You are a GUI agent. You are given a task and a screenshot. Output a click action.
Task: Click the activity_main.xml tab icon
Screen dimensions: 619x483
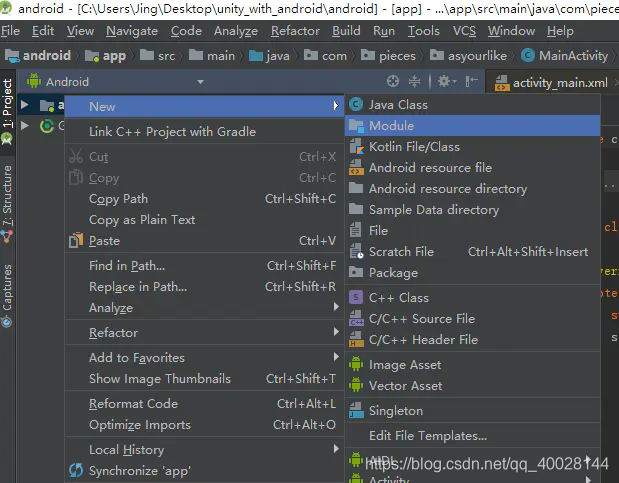[502, 83]
